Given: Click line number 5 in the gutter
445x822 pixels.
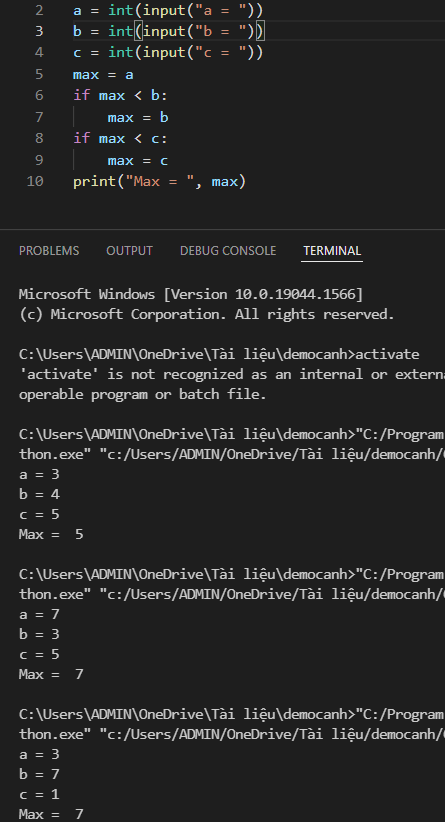Looking at the screenshot, I should click(x=39, y=74).
